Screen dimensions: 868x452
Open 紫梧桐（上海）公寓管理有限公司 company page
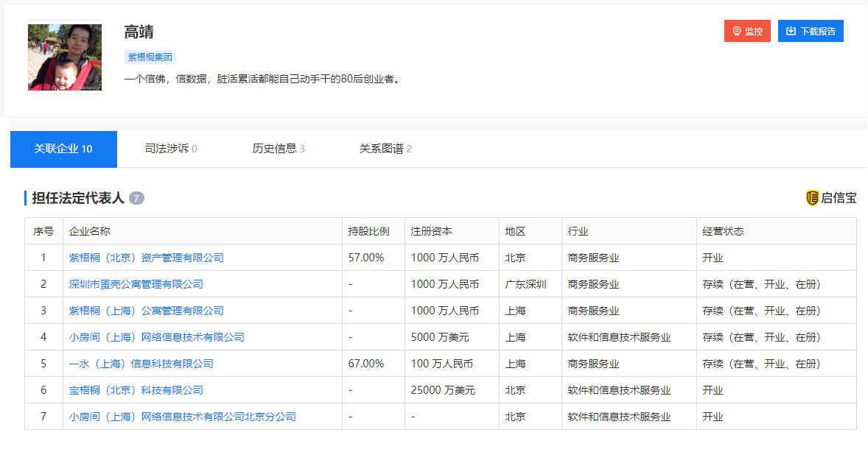click(148, 310)
